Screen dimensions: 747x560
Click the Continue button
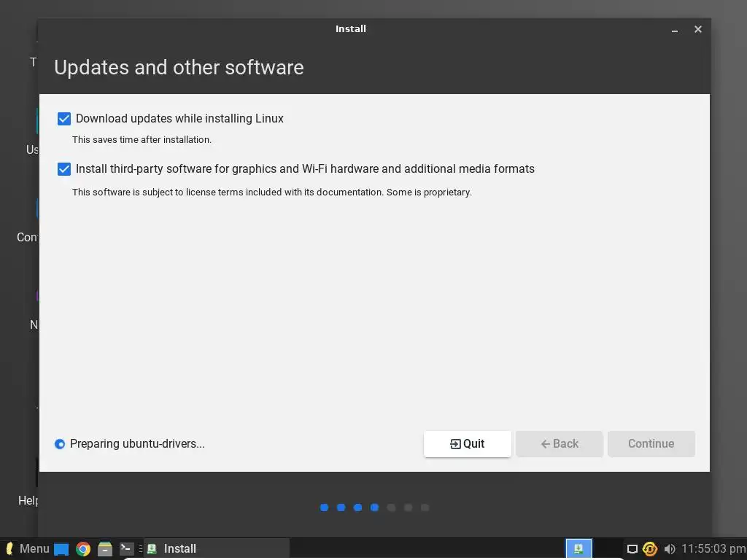[651, 444]
